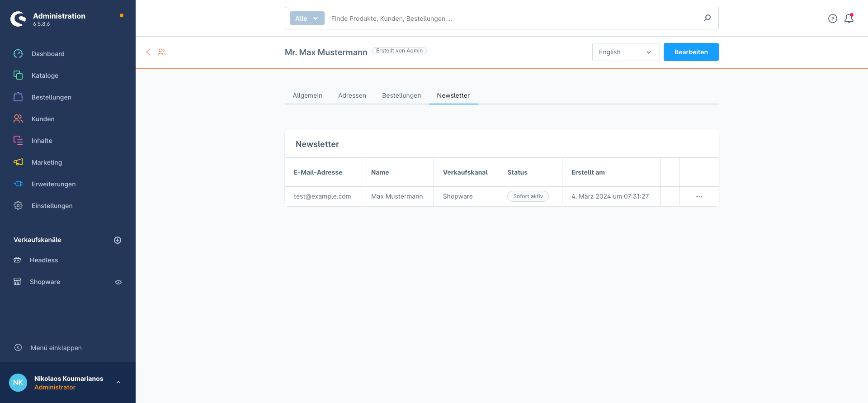The height and width of the screenshot is (403, 868).
Task: Switch to the Bestellungen tab
Action: (401, 95)
